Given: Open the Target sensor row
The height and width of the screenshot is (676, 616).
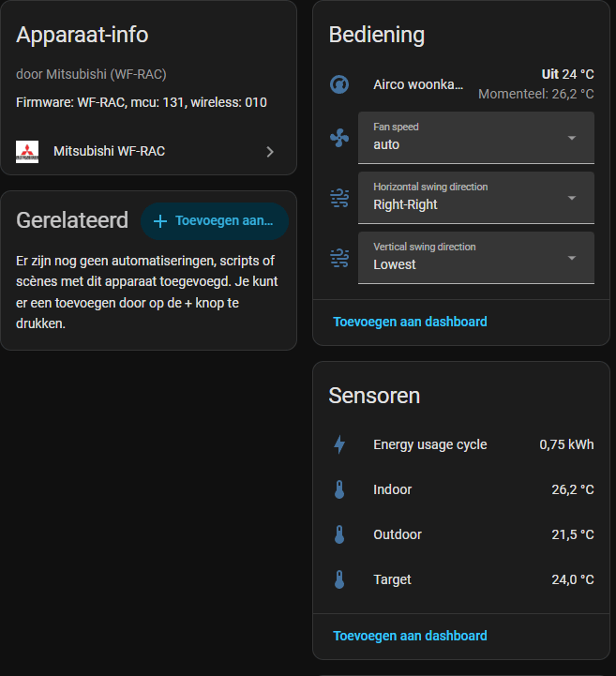Looking at the screenshot, I should (x=461, y=579).
